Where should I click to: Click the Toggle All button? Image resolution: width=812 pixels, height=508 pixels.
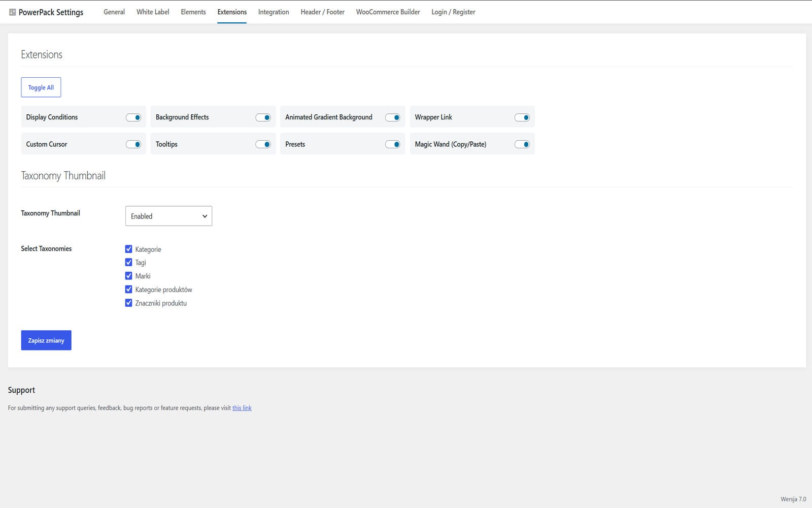pyautogui.click(x=41, y=87)
